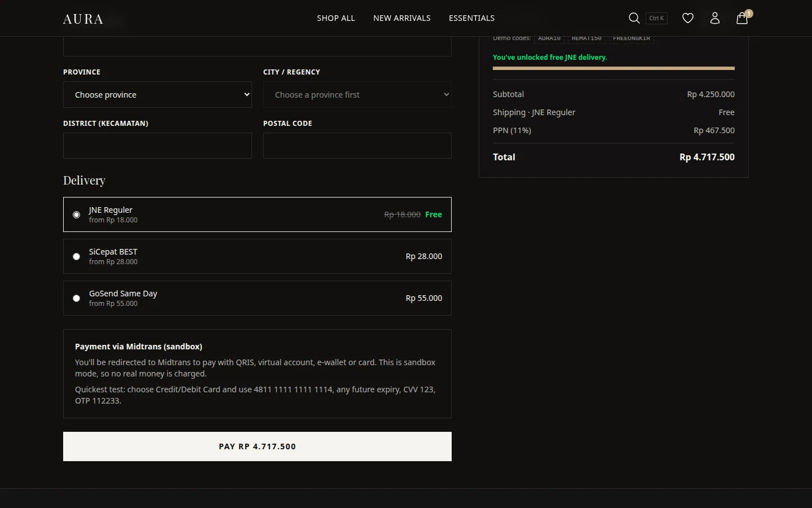Click the 'PPN (11%)' label
812x508 pixels.
(512, 130)
